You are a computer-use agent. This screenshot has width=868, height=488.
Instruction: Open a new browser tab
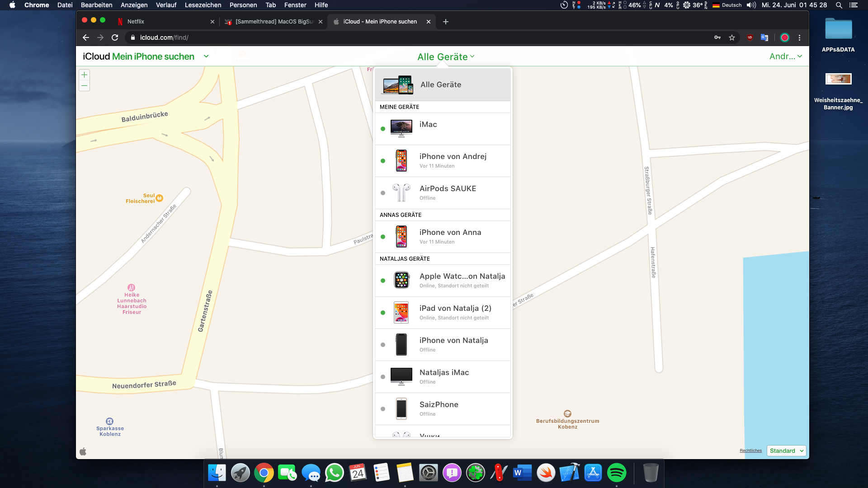click(446, 22)
